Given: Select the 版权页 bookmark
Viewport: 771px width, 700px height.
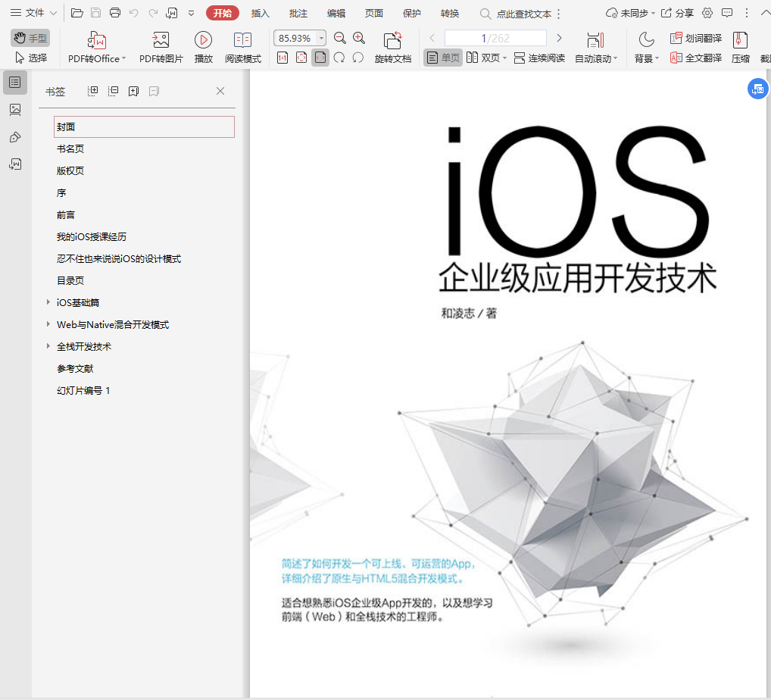Looking at the screenshot, I should 70,170.
